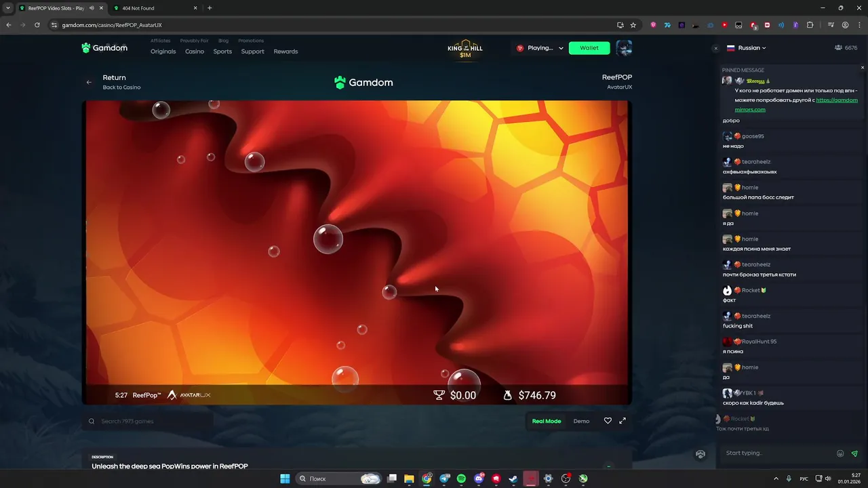Image resolution: width=868 pixels, height=488 pixels.
Task: Reload the page
Action: coord(37,25)
